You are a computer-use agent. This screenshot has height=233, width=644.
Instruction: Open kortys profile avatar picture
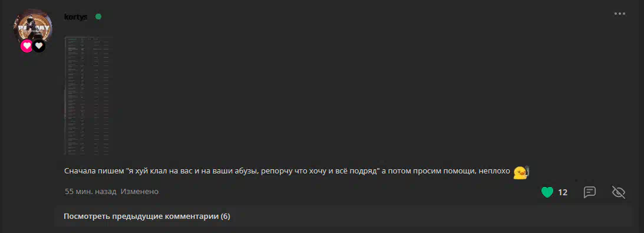click(33, 28)
